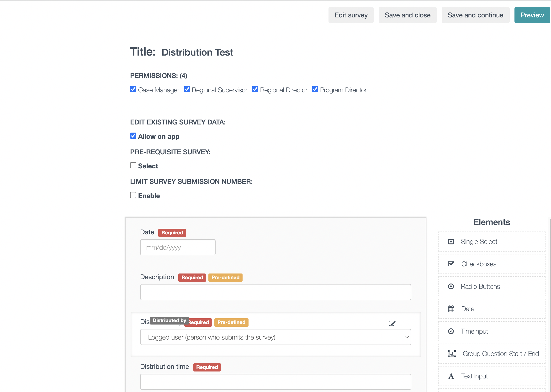
Task: Click Save and continue
Action: (475, 15)
